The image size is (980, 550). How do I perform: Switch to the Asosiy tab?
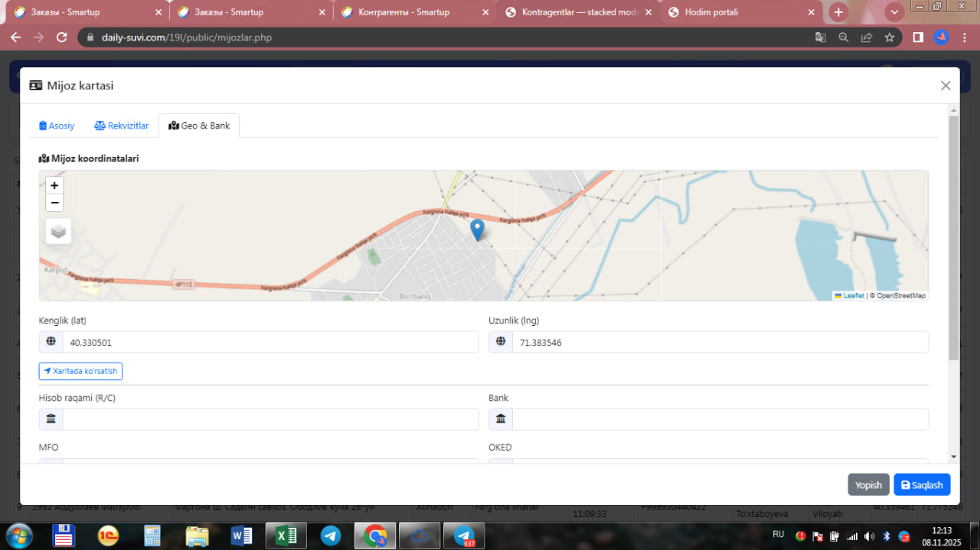pyautogui.click(x=57, y=125)
